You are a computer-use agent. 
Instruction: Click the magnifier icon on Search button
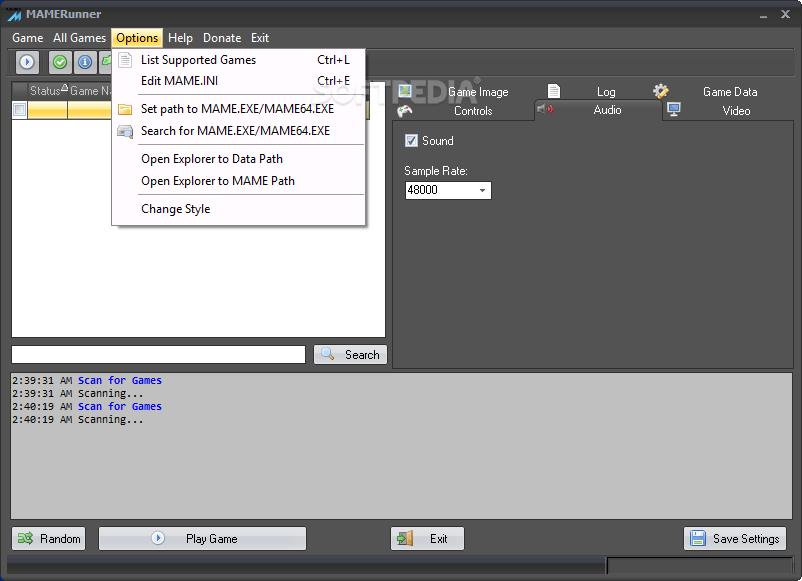pos(327,354)
